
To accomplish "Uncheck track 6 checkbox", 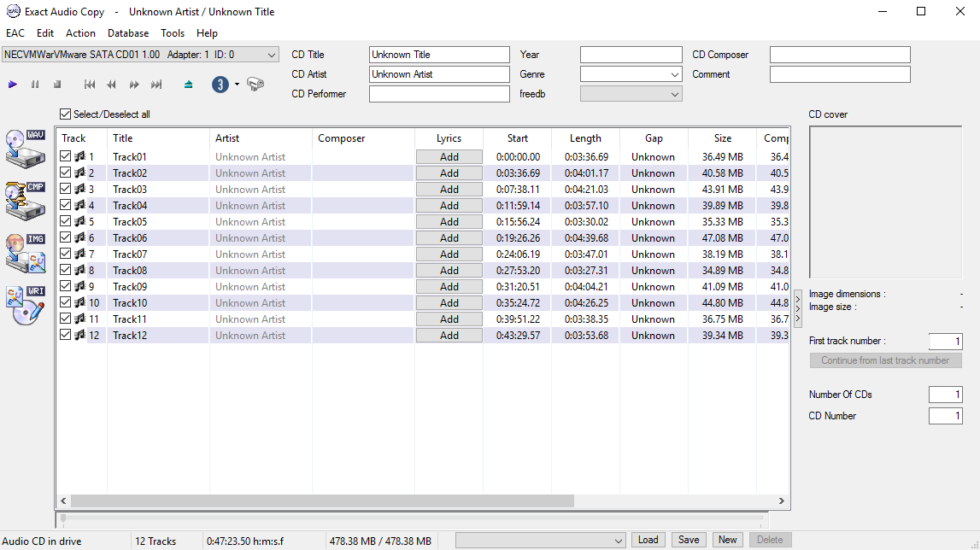I will pos(65,237).
